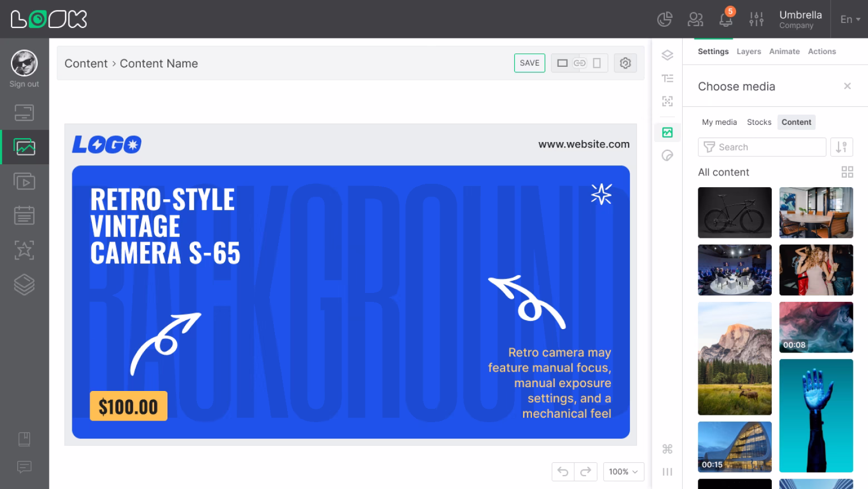Open the screens icon in the left sidebar

[x=24, y=113]
